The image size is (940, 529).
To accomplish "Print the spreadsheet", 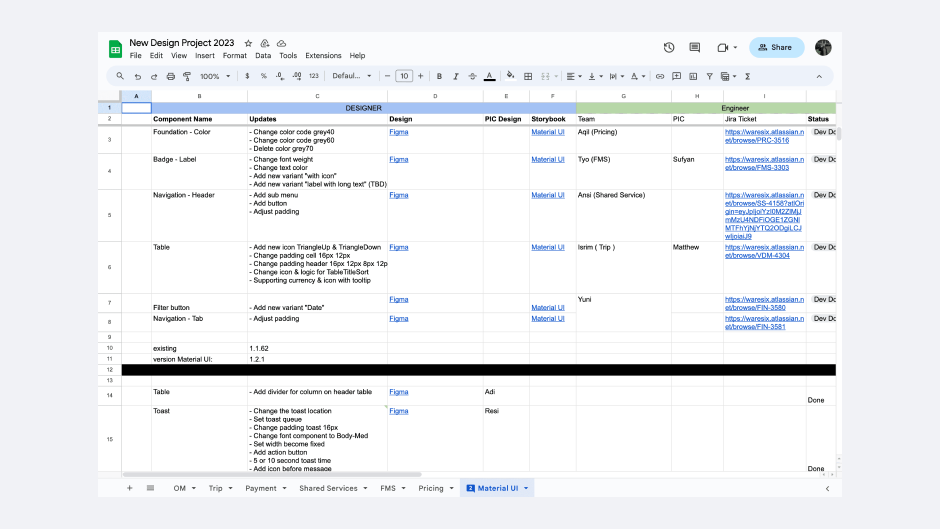I will (171, 76).
